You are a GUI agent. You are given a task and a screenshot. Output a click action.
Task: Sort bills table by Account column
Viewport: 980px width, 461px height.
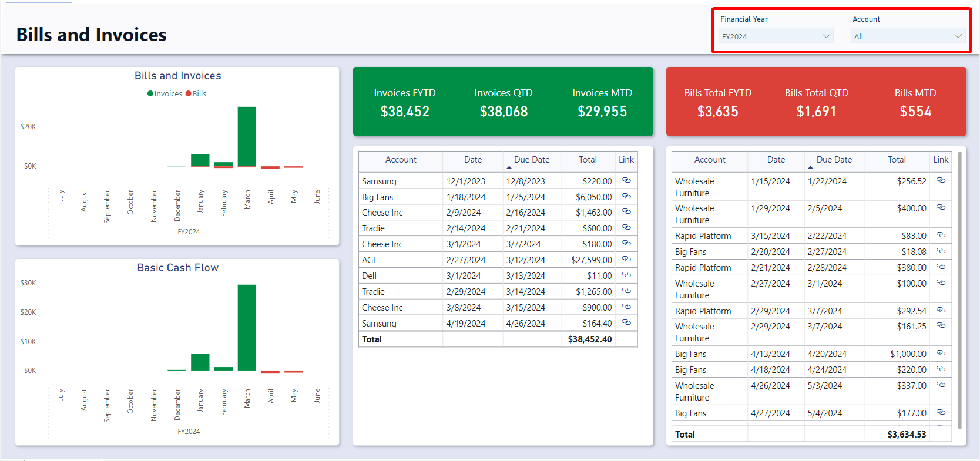(710, 160)
